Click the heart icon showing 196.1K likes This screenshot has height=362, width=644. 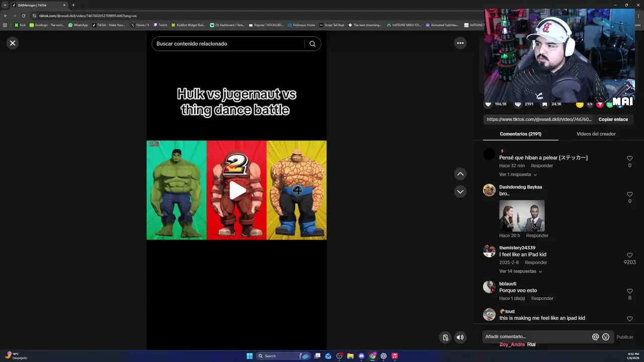point(488,104)
